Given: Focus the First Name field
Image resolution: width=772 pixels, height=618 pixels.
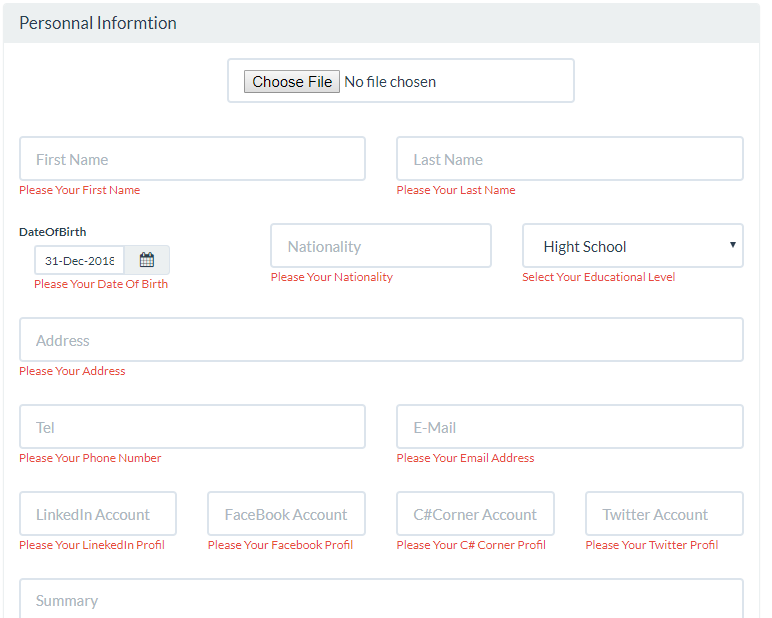Looking at the screenshot, I should point(192,159).
